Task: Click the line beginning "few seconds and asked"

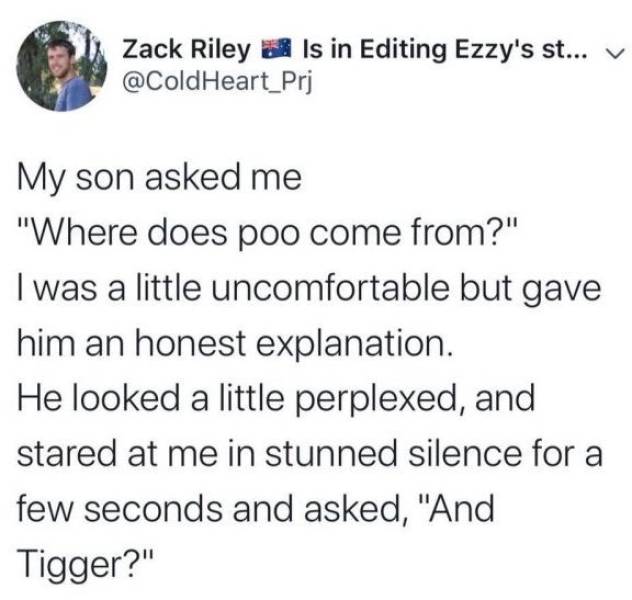Action: (257, 510)
